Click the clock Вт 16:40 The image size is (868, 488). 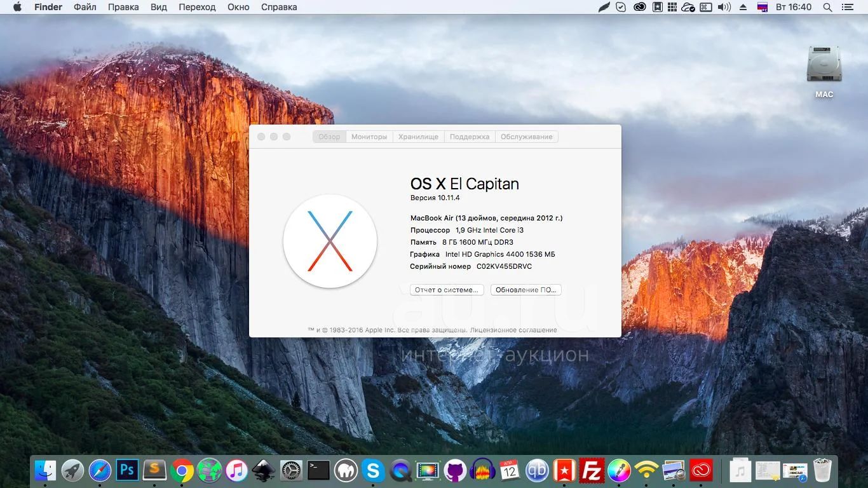coord(795,7)
